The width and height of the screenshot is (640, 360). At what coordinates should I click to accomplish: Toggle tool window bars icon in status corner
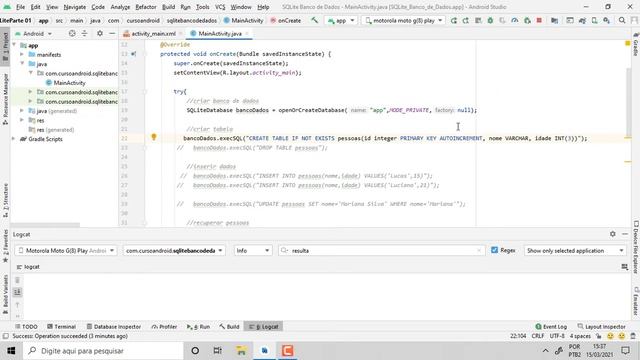5,336
